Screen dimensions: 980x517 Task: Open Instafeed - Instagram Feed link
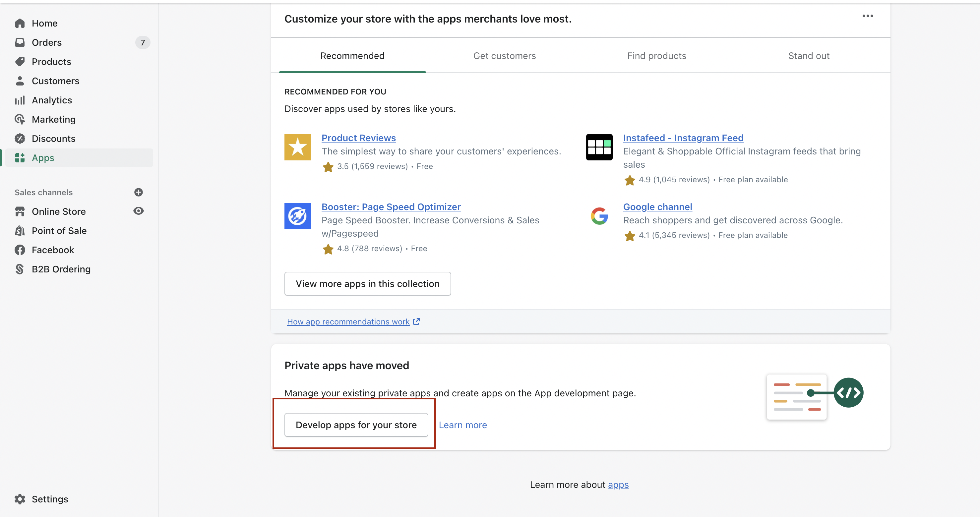tap(683, 138)
